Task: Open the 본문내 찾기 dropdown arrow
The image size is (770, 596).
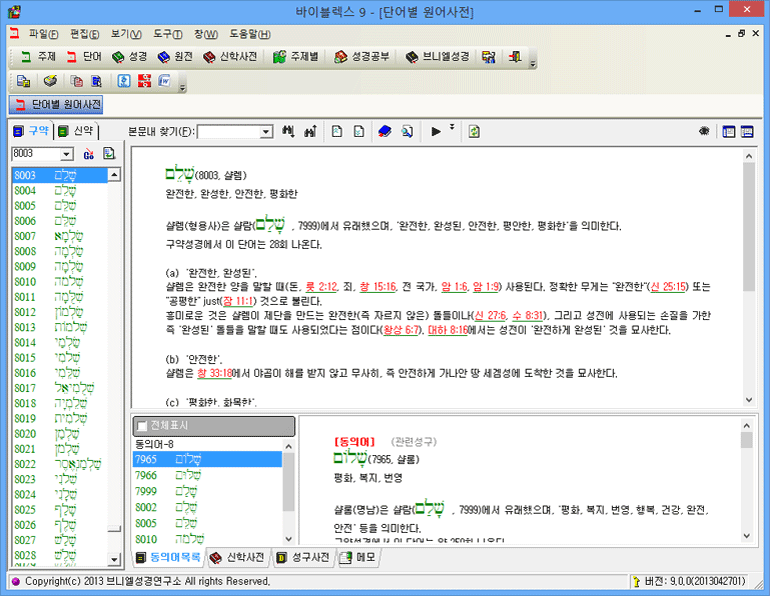Action: coord(266,132)
